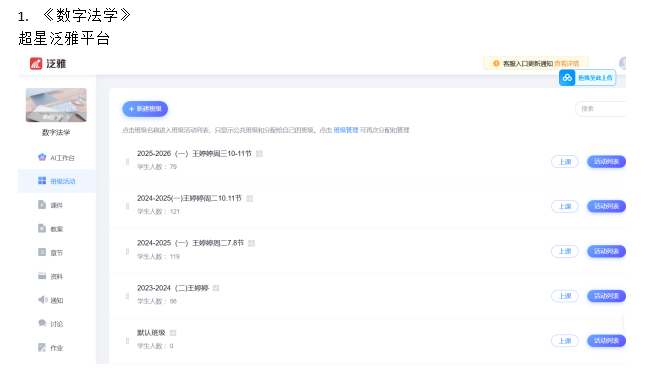Click drag handle of 周二7.8节 class row
Viewport: 670px width, 373px height.
pyautogui.click(x=127, y=251)
